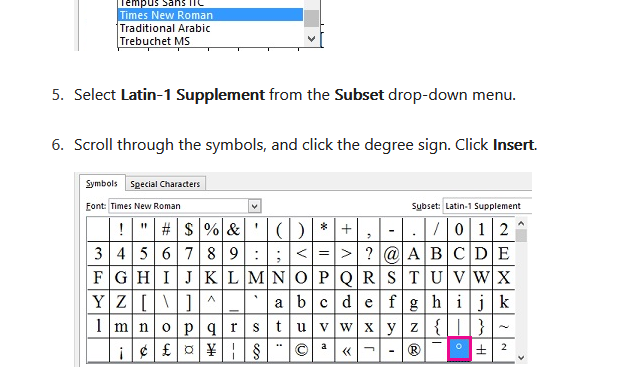Image resolution: width=641 pixels, height=384 pixels.
Task: Select the equals = symbol
Action: tap(324, 254)
